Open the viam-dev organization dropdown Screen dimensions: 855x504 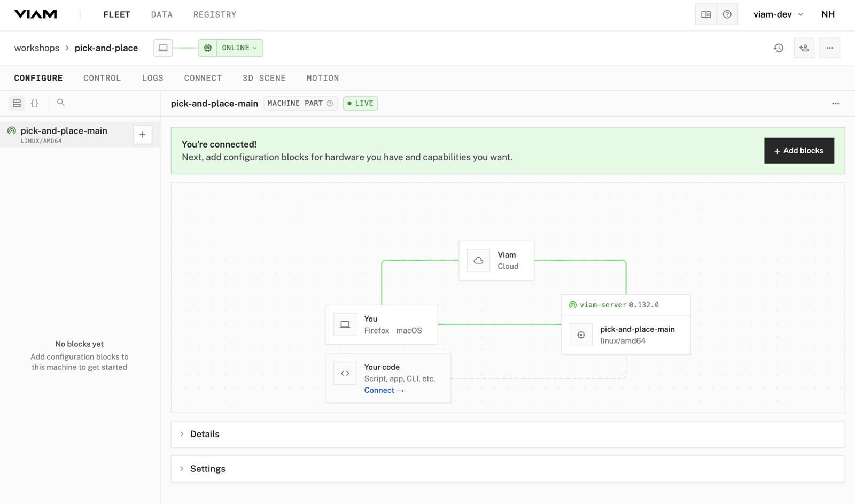tap(778, 14)
